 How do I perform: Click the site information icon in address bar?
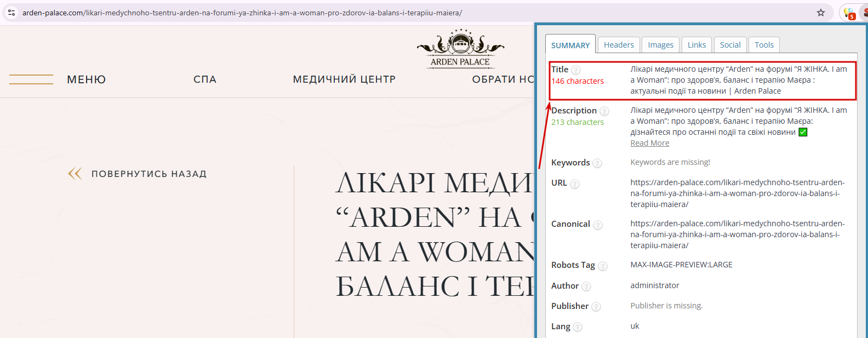click(x=12, y=12)
